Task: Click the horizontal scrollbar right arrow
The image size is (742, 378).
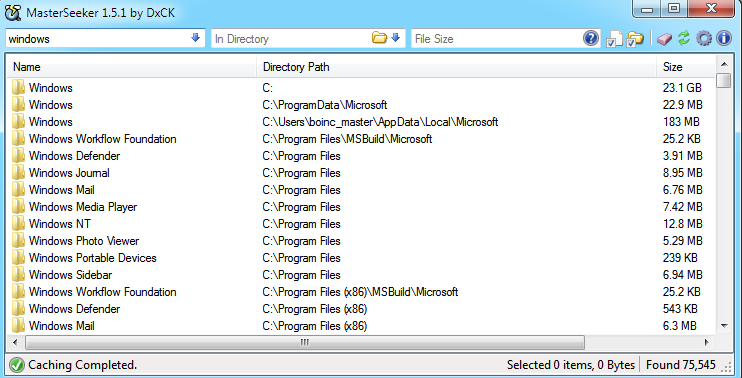Action: tap(707, 342)
